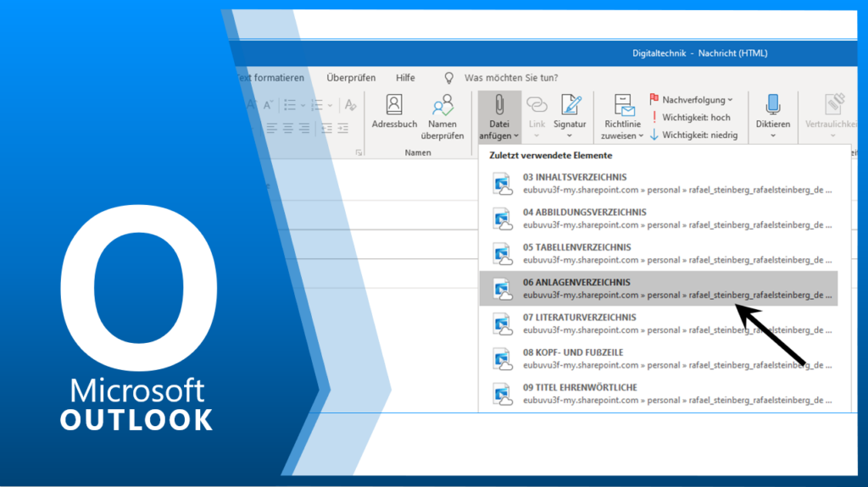
Task: Click the Was möchten Sie tun search box
Action: [511, 78]
